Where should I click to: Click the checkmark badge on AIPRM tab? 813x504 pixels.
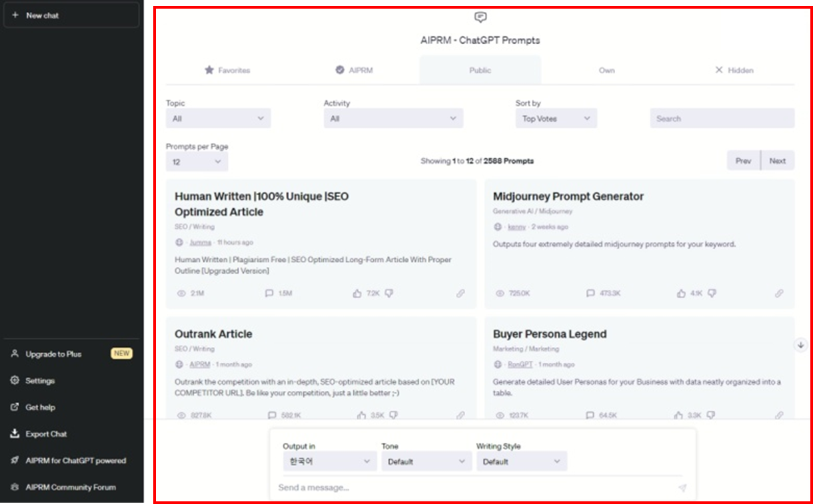tap(340, 70)
